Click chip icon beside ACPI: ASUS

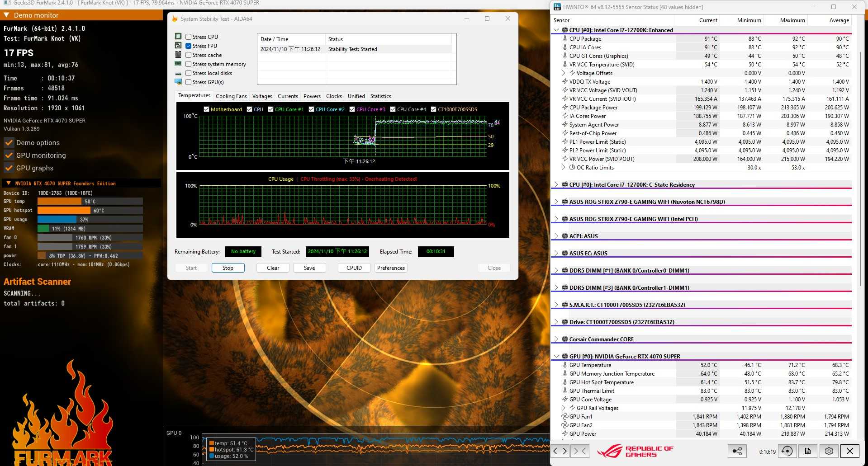pyautogui.click(x=565, y=236)
